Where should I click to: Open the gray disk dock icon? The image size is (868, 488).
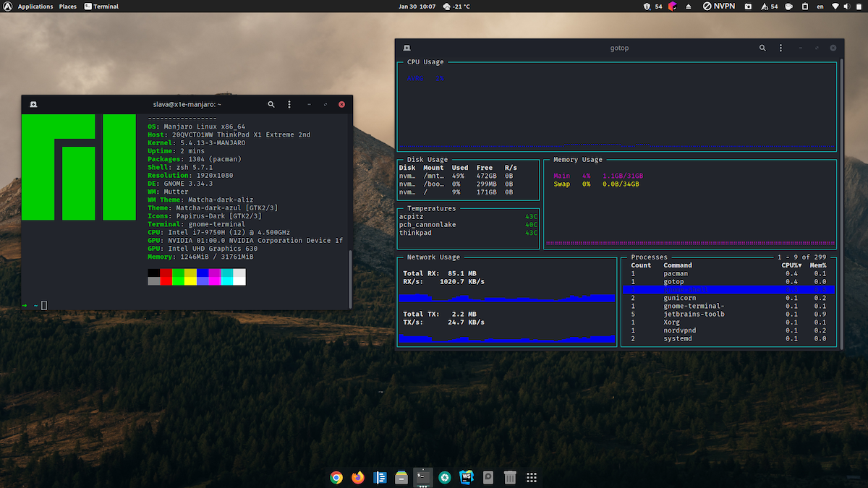point(488,477)
